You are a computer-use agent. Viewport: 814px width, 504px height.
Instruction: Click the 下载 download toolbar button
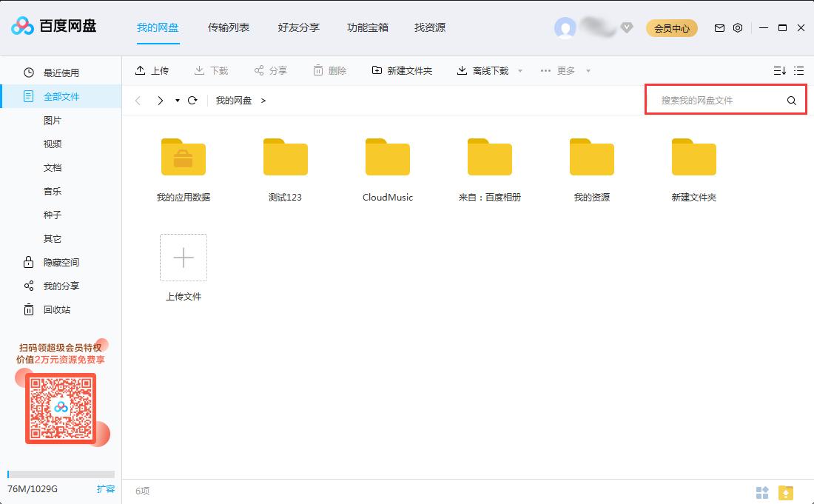pyautogui.click(x=211, y=70)
